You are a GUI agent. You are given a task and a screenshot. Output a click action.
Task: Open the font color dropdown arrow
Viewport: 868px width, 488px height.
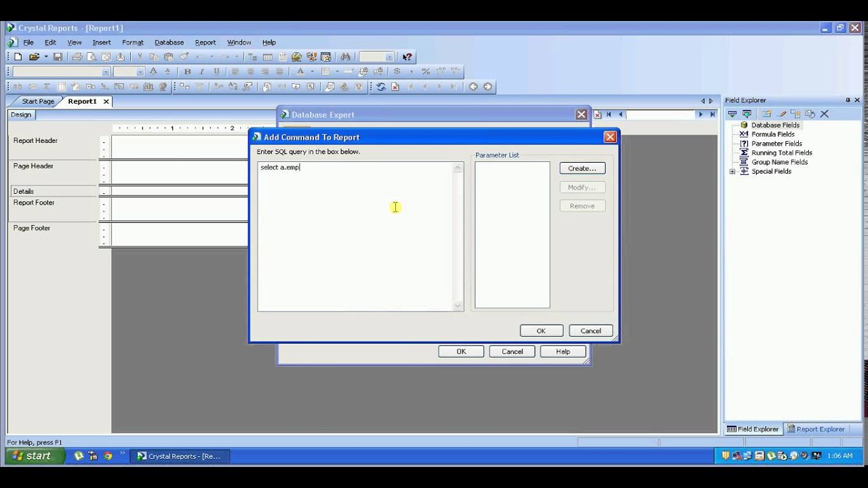[x=312, y=71]
